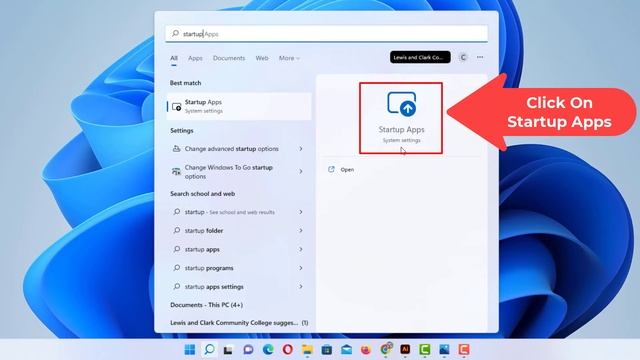Screen dimensions: 640x360
Task: Click 'Startup Apps' title in preview pane
Action: (x=402, y=129)
